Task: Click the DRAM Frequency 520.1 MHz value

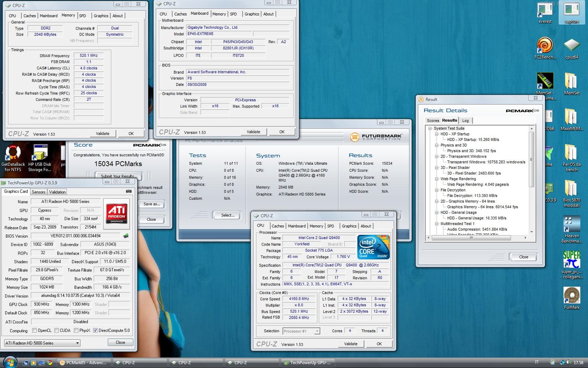Action: [89, 56]
